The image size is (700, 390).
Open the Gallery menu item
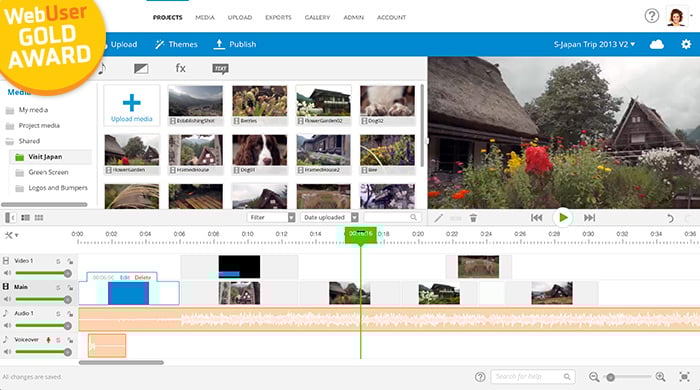pyautogui.click(x=317, y=17)
